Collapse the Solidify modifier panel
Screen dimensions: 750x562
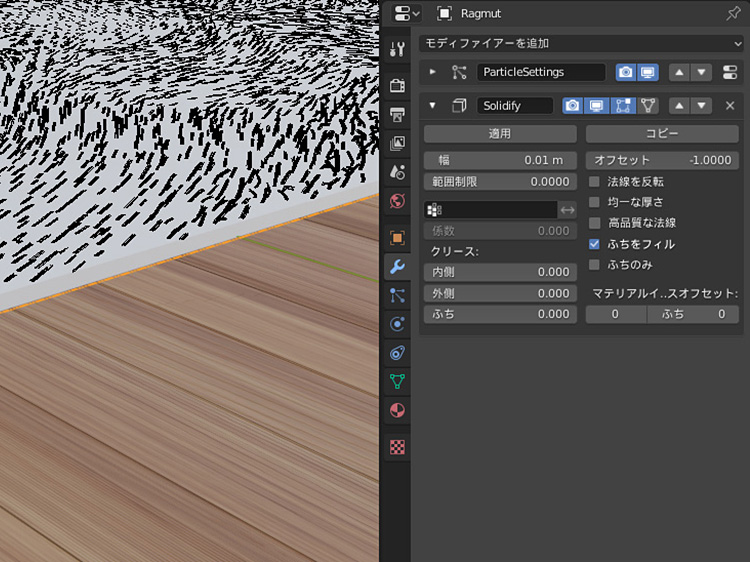click(x=433, y=106)
